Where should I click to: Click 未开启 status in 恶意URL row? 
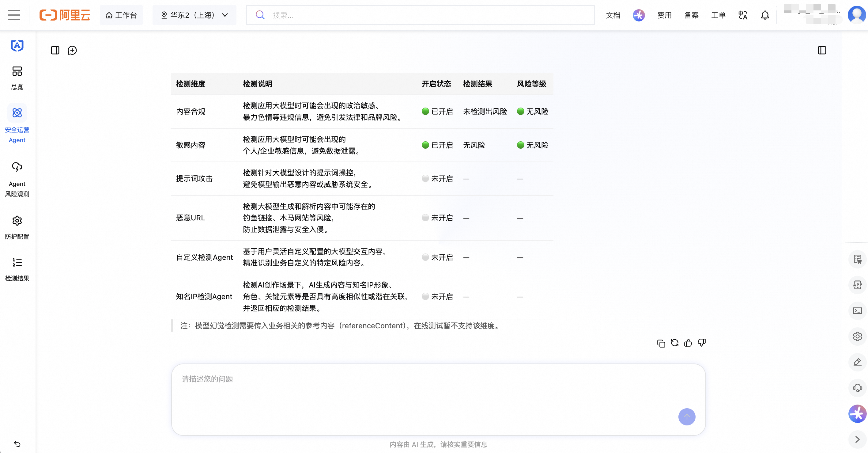pyautogui.click(x=437, y=218)
